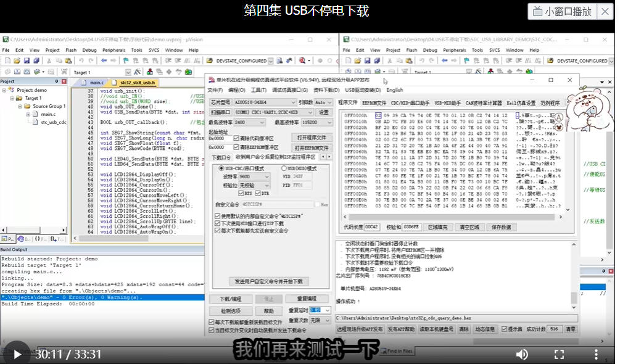
Task: Open the repeat delay dropdown
Action: [x=320, y=310]
